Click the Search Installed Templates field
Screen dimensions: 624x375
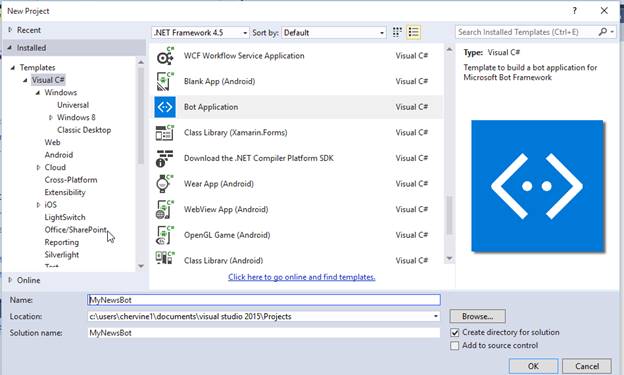[526, 32]
